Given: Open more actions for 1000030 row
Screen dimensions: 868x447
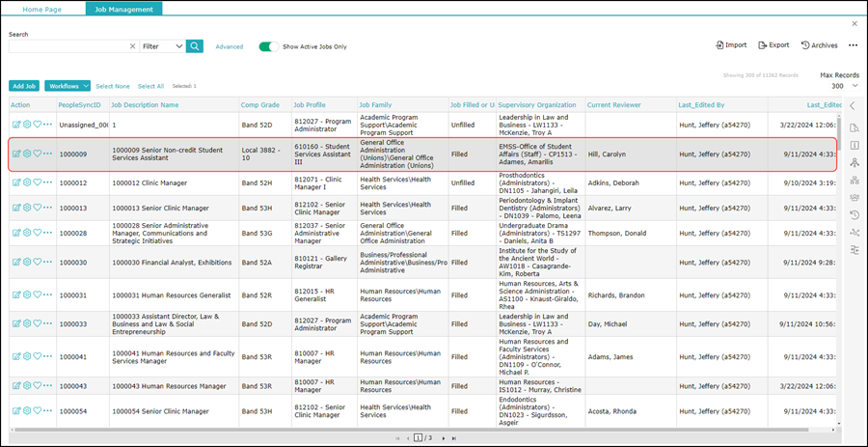Looking at the screenshot, I should point(48,262).
